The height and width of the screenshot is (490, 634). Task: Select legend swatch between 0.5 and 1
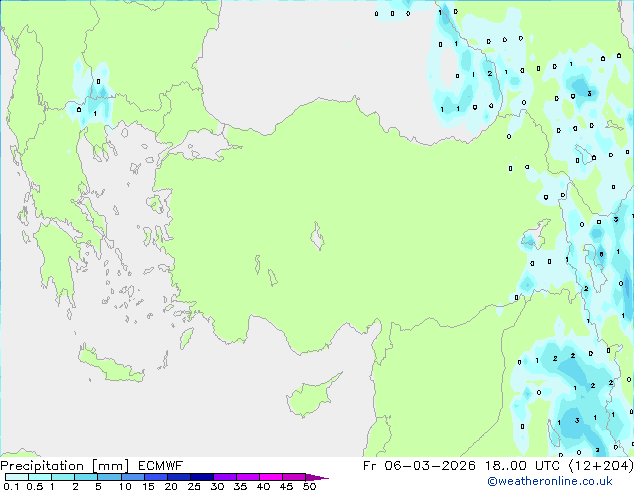40,477
